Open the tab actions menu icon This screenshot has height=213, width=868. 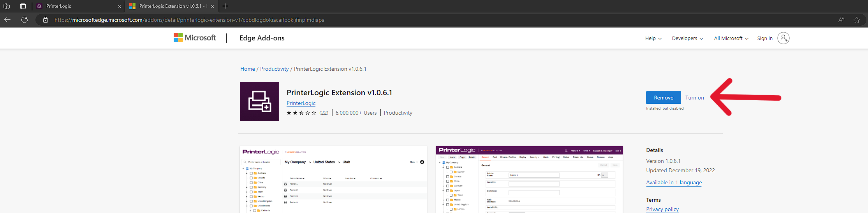point(23,6)
